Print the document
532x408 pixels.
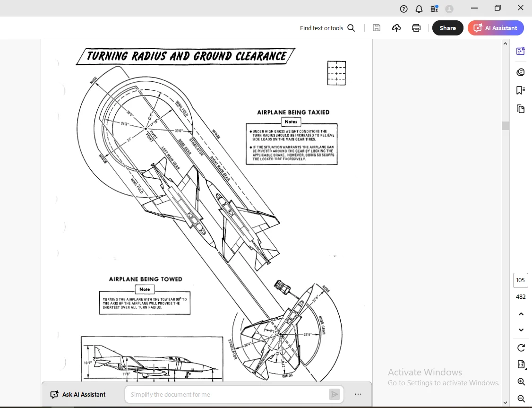tap(416, 28)
